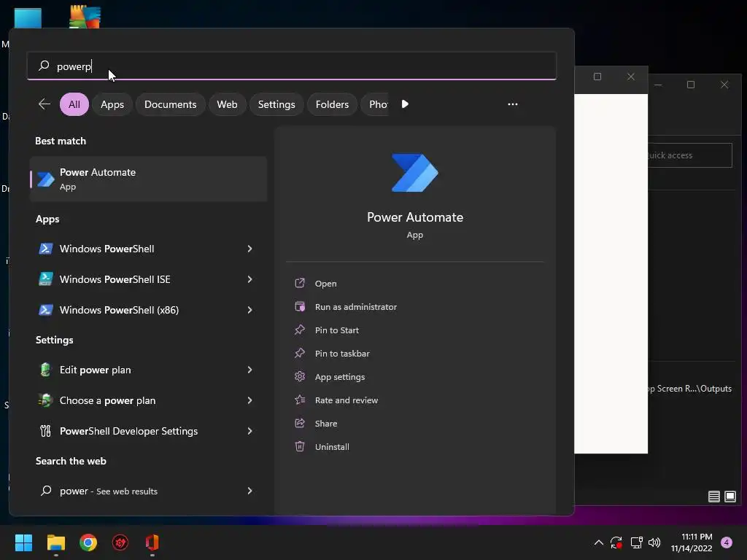This screenshot has height=560, width=747.
Task: Click the search magnifier icon in search box
Action: [x=44, y=66]
